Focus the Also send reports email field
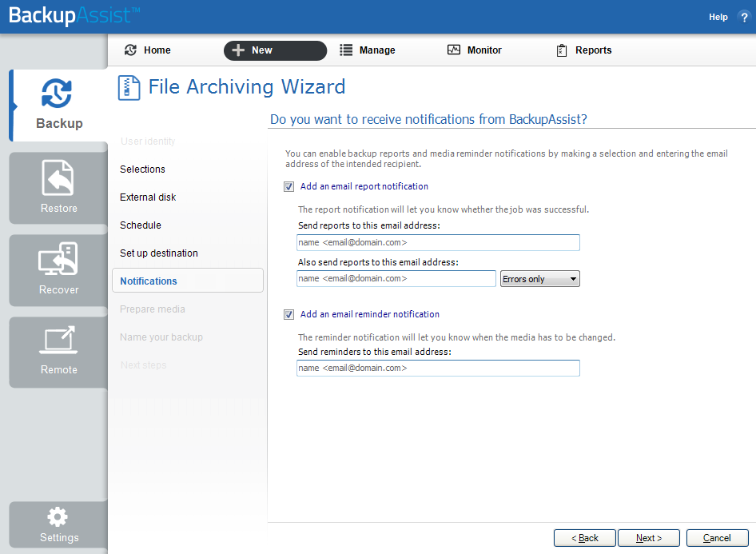Viewport: 756px width, 554px height. pyautogui.click(x=396, y=279)
